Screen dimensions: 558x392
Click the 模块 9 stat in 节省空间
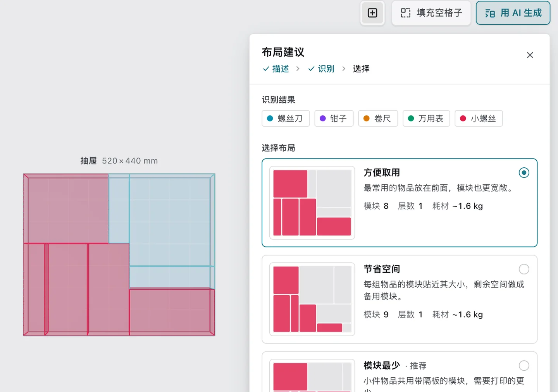coord(376,315)
